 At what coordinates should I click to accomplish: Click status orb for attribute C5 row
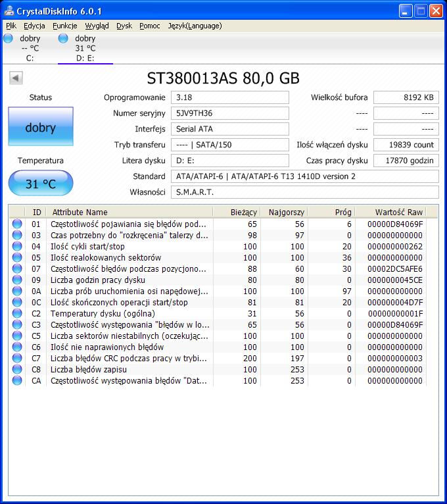(17, 336)
